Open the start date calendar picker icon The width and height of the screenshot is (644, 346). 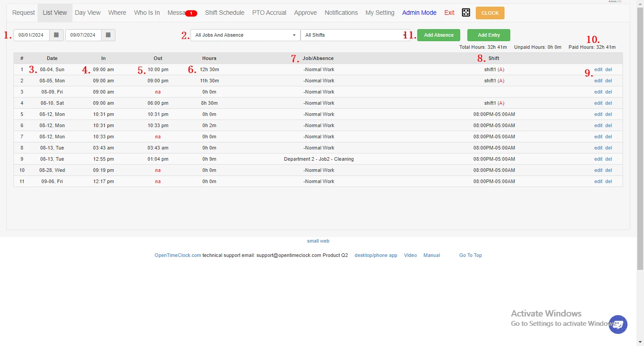tap(56, 35)
